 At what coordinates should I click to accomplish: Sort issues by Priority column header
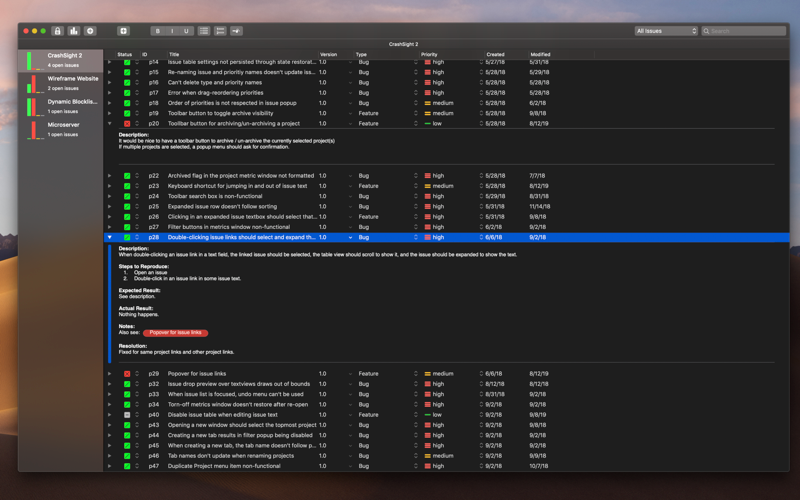(429, 54)
